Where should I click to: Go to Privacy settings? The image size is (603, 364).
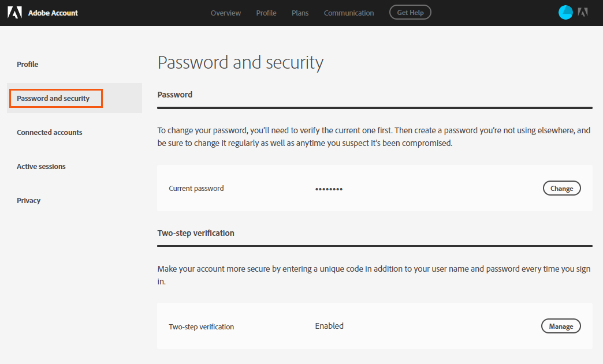coord(28,200)
